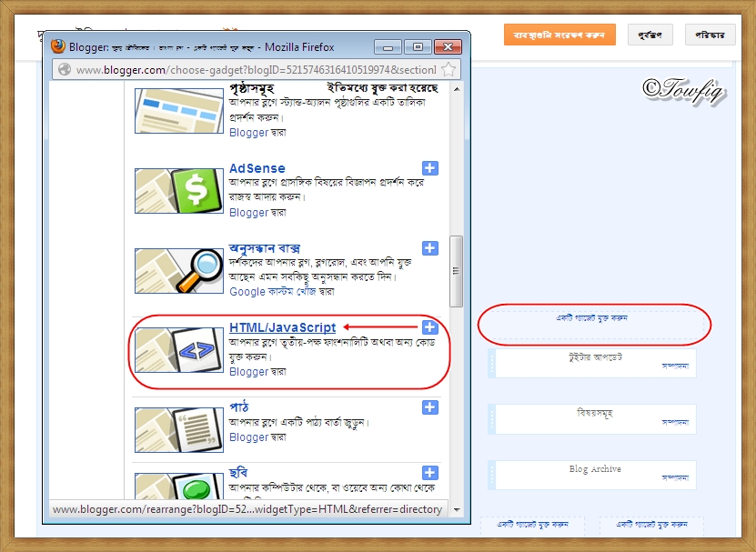This screenshot has width=756, height=552.
Task: Add the AdSense gadget with plus icon
Action: coord(430,167)
